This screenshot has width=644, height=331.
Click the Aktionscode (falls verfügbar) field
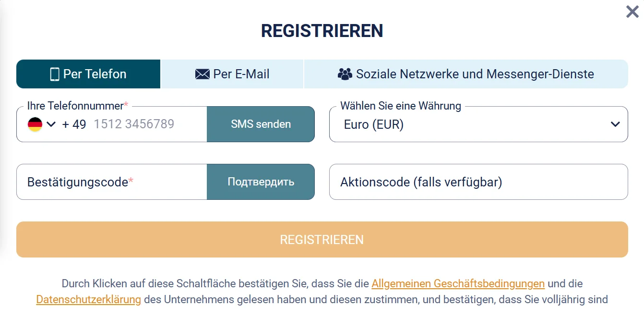[x=478, y=182]
